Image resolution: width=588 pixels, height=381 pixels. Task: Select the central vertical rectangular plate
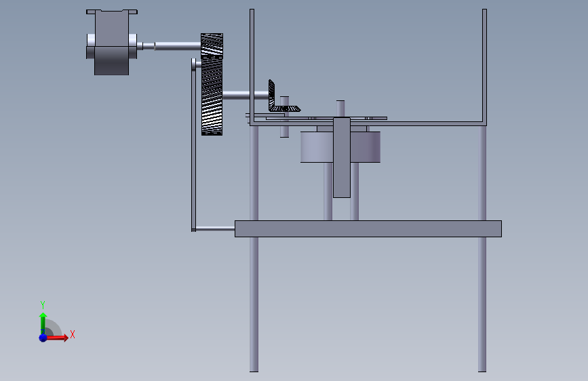(342, 157)
